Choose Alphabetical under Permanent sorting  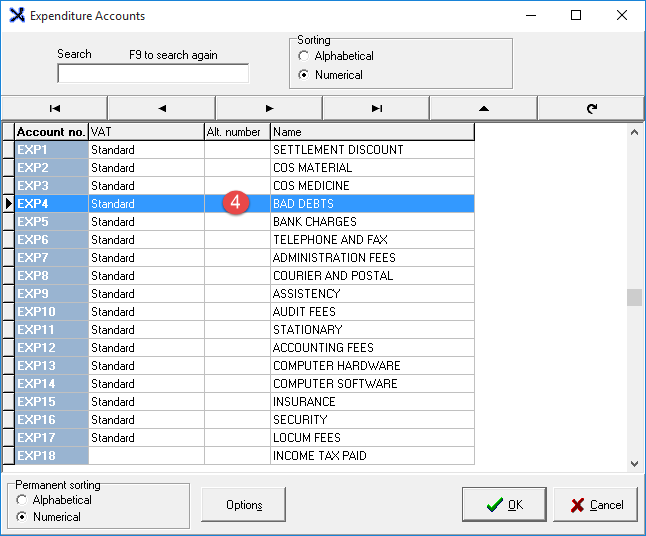click(22, 500)
